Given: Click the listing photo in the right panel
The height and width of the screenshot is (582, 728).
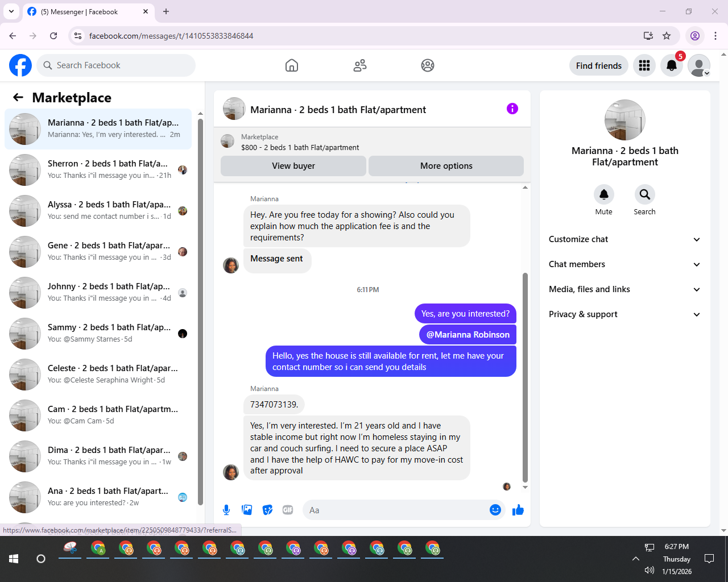Looking at the screenshot, I should point(624,120).
